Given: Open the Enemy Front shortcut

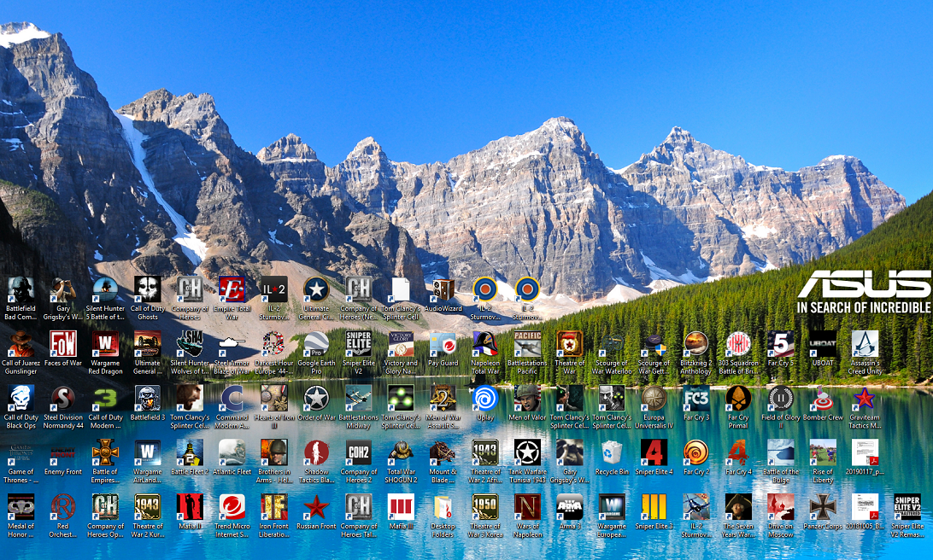Looking at the screenshot, I should click(63, 453).
